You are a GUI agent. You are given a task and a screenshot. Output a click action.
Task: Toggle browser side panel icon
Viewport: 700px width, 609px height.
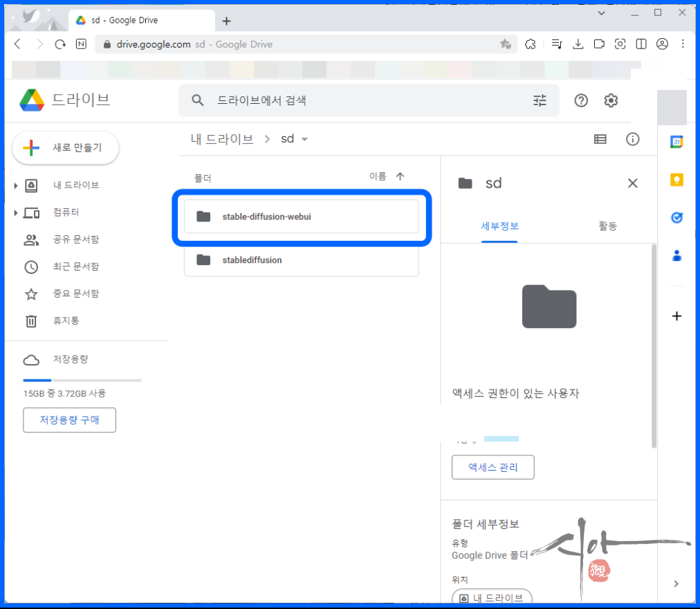tap(641, 44)
